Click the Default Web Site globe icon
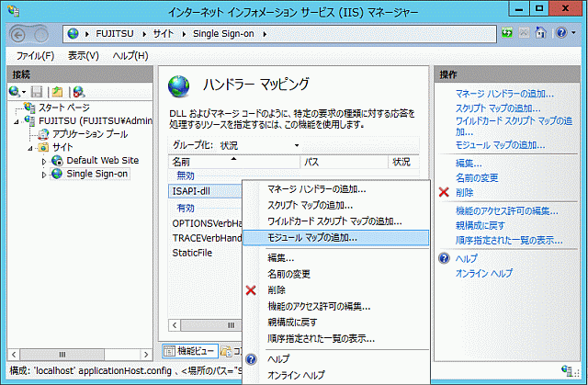Viewport: 588px width, 385px height. pos(57,161)
